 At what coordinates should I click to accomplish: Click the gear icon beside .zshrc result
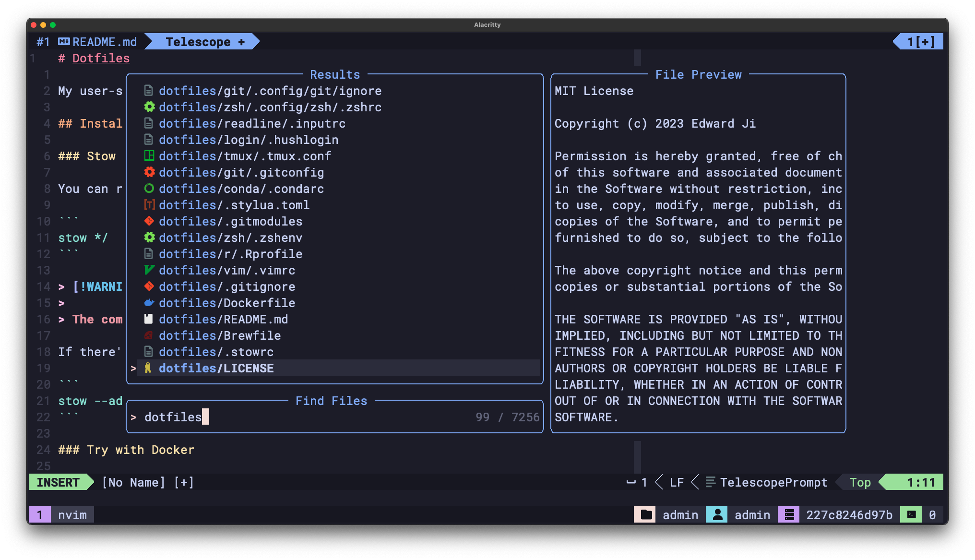tap(149, 107)
